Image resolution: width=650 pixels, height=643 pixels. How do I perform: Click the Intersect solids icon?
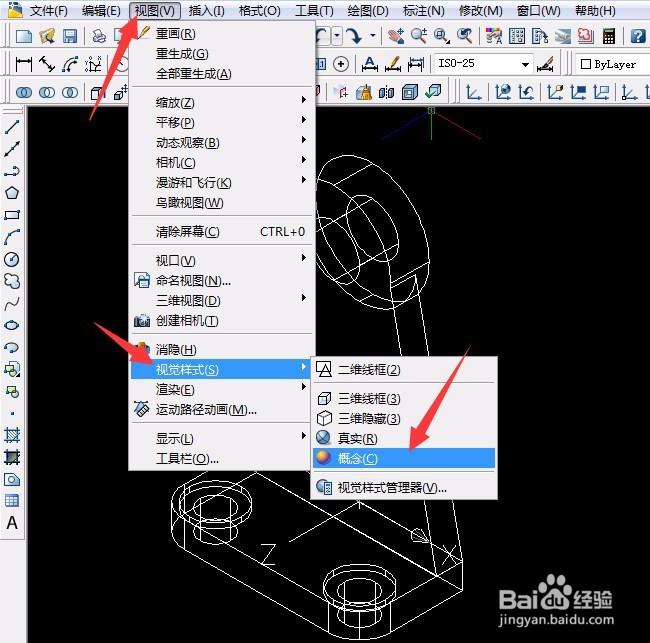70,92
